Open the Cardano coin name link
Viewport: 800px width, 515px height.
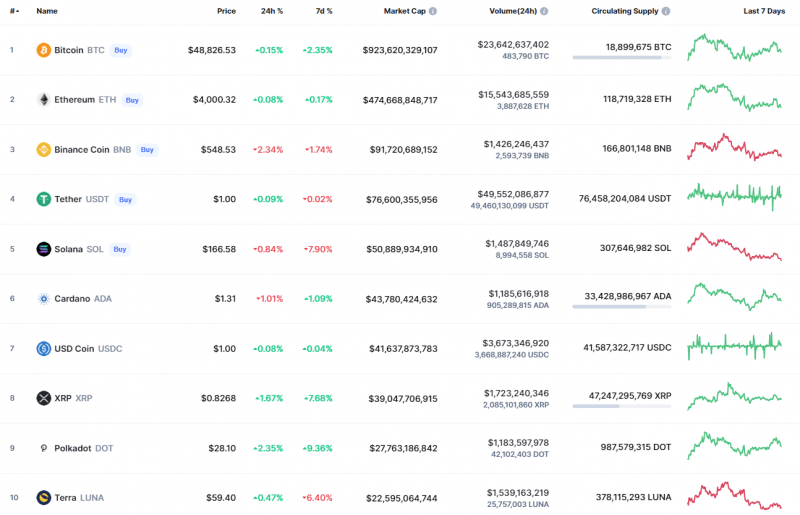tap(71, 299)
